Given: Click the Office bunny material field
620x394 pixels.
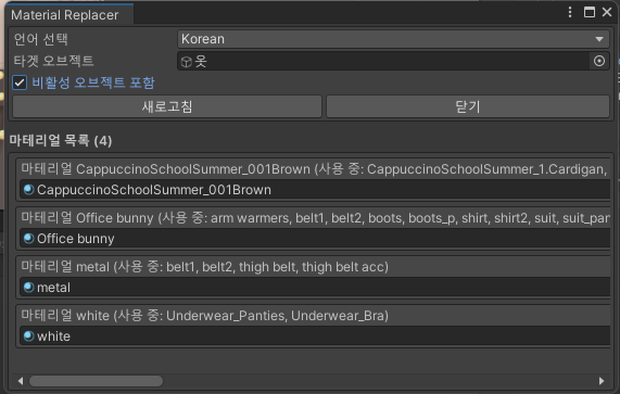Looking at the screenshot, I should coord(315,239).
